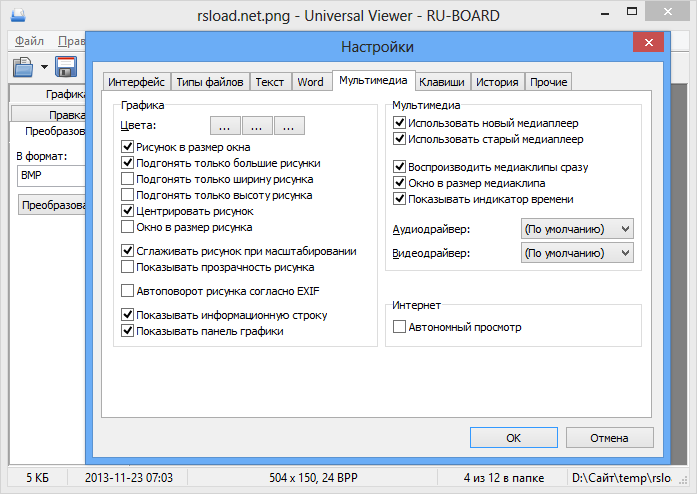Click the second Цвета color button

[257, 126]
